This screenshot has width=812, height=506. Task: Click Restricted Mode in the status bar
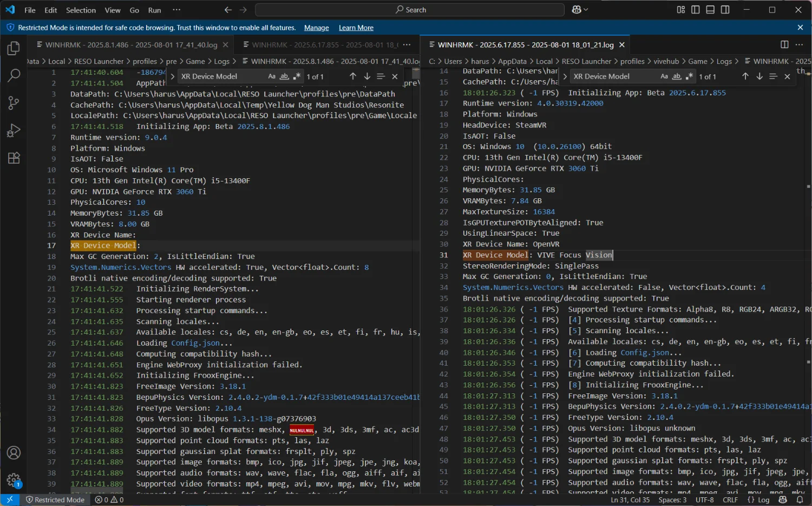pos(55,499)
